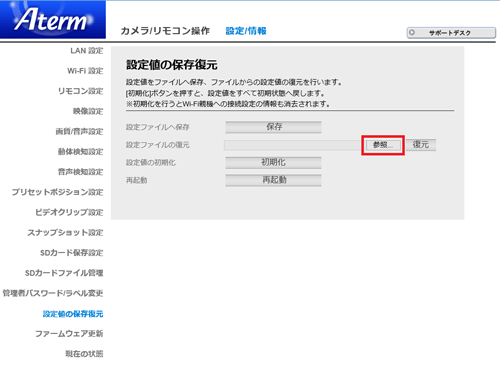Click the restore file path field
Screen dimensions: 500x365
(x=293, y=145)
